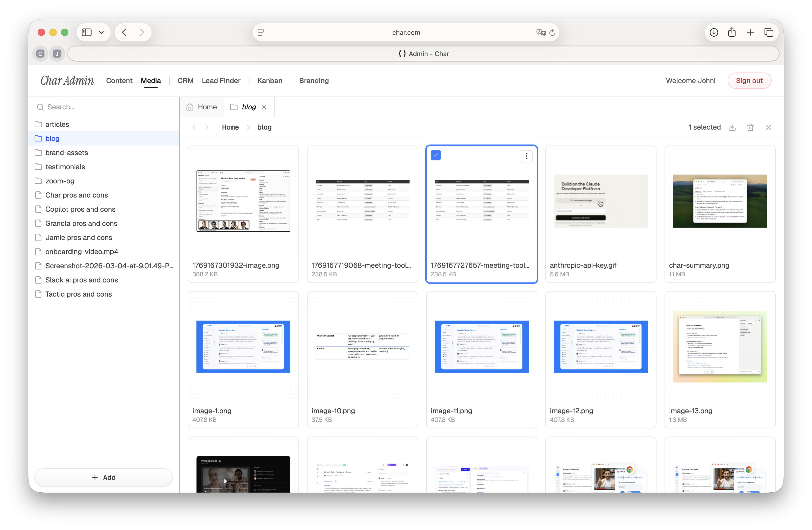This screenshot has width=812, height=530.
Task: Select the Screenshot-2026-03-04 file in sidebar
Action: coord(104,266)
